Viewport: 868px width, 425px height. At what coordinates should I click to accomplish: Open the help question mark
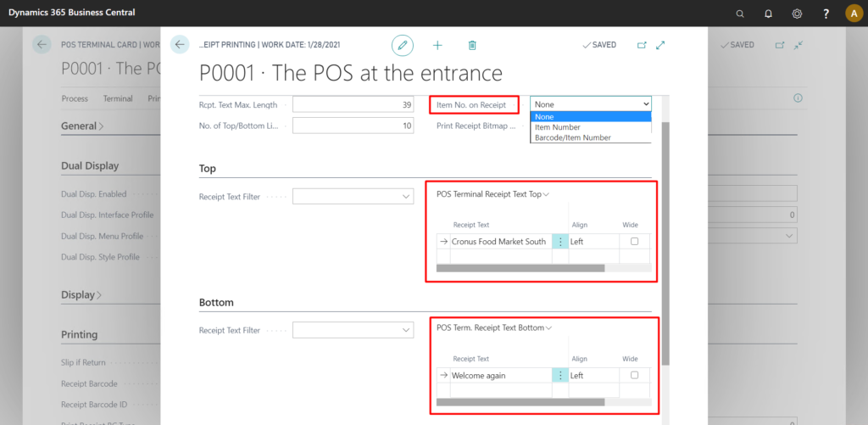tap(826, 14)
